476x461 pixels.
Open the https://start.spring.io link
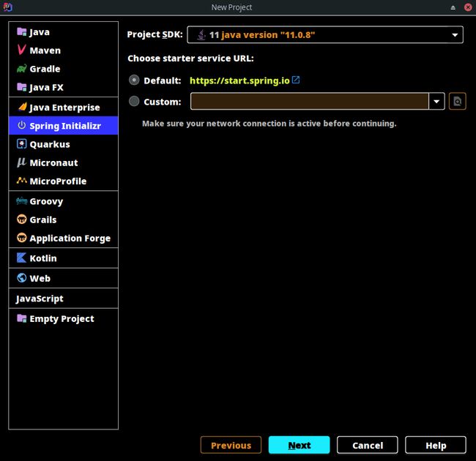click(239, 80)
